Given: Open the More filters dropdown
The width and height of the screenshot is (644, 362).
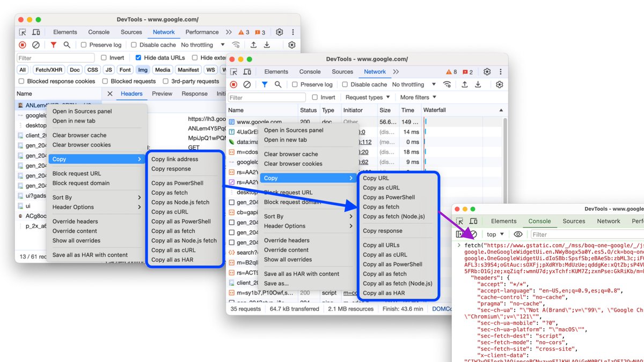Looking at the screenshot, I should (418, 98).
